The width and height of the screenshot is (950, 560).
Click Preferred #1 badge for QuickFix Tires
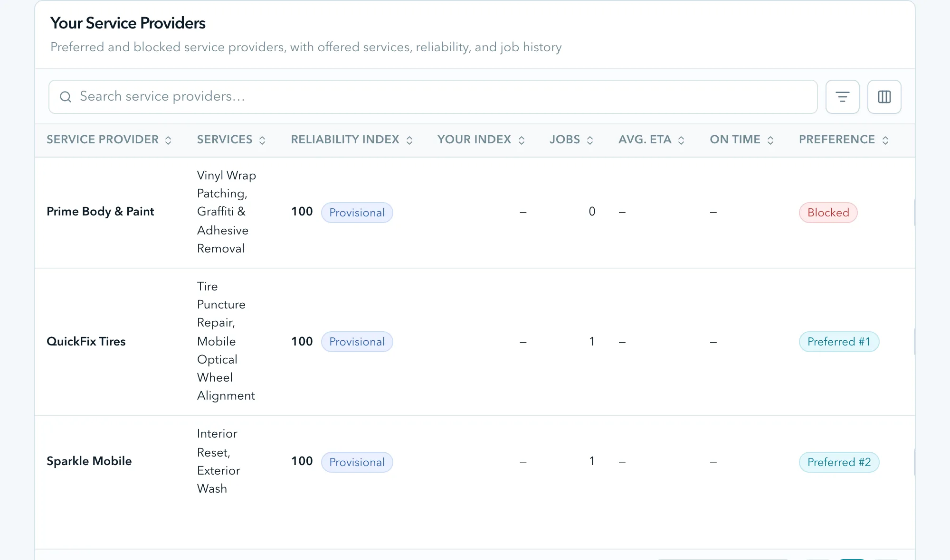click(839, 342)
